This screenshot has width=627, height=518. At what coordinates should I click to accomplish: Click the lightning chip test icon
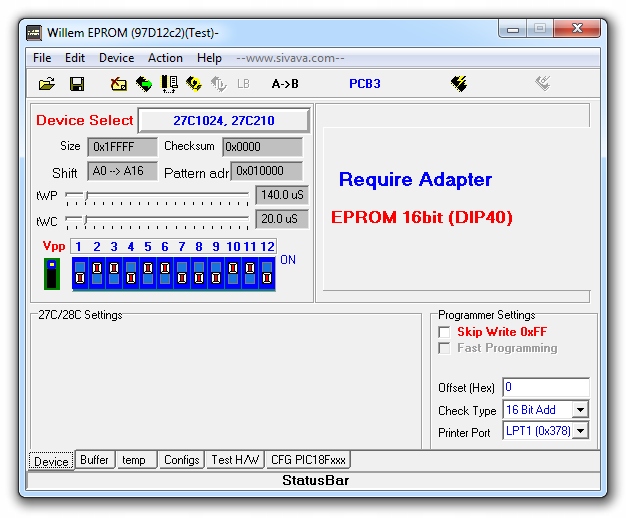459,84
